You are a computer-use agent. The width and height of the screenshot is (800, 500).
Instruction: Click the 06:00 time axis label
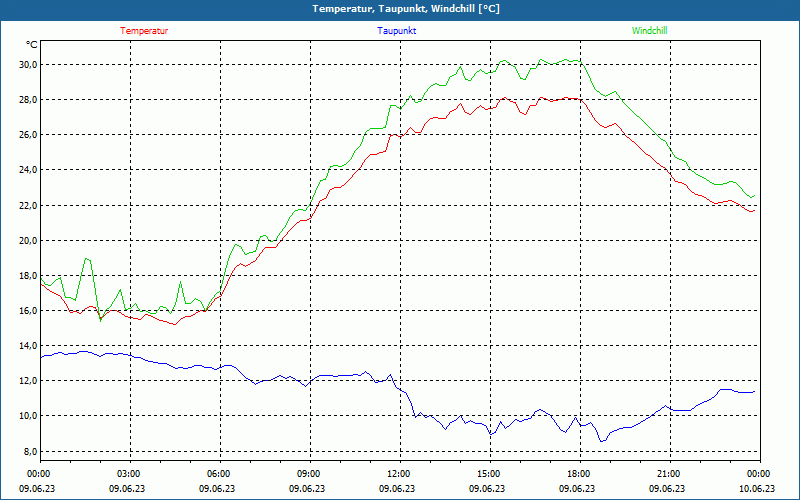click(218, 474)
